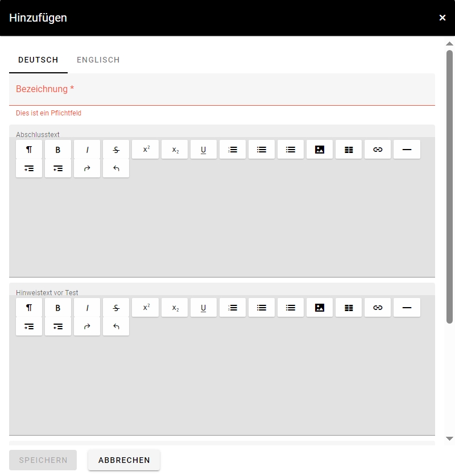Click the scrollbar down arrow

coord(449,438)
